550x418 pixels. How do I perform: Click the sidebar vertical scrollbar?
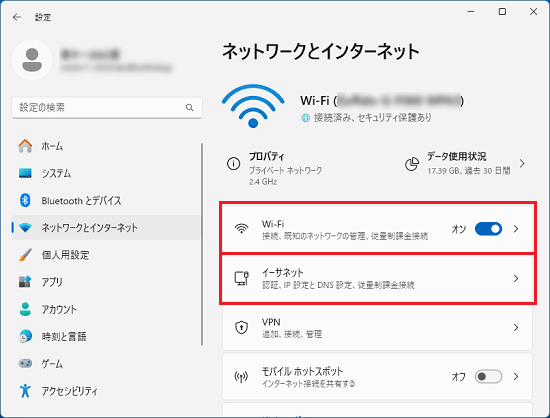(x=202, y=244)
